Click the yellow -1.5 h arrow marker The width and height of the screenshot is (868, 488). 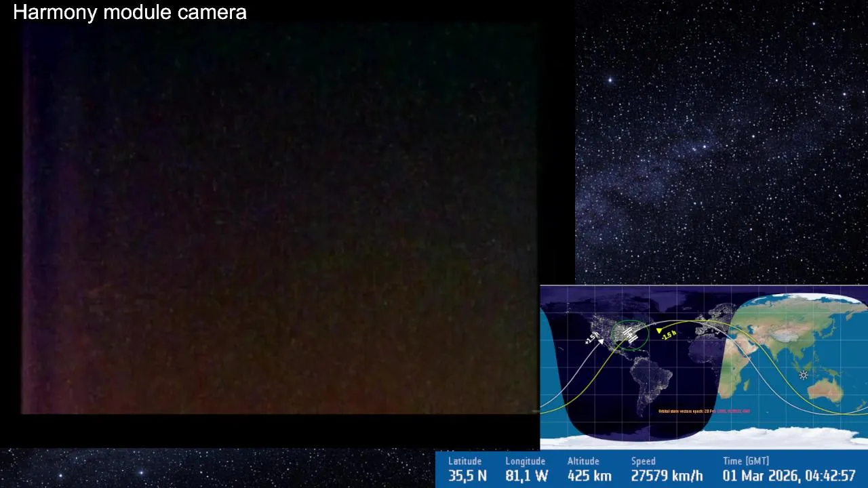tap(658, 331)
